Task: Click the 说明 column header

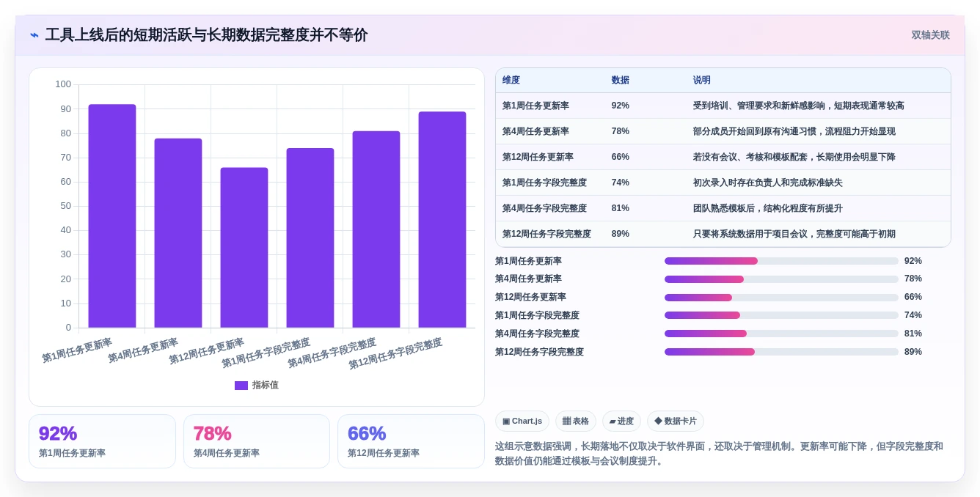Action: click(702, 81)
